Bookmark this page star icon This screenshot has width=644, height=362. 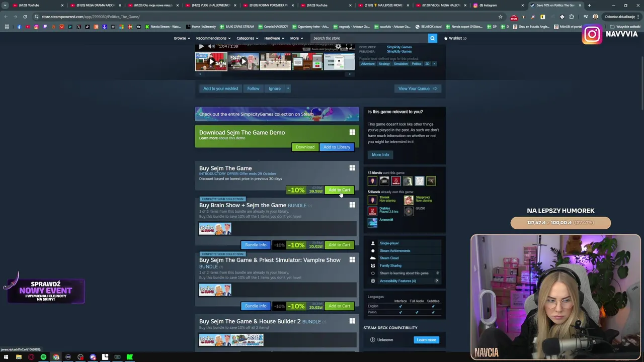point(500,17)
